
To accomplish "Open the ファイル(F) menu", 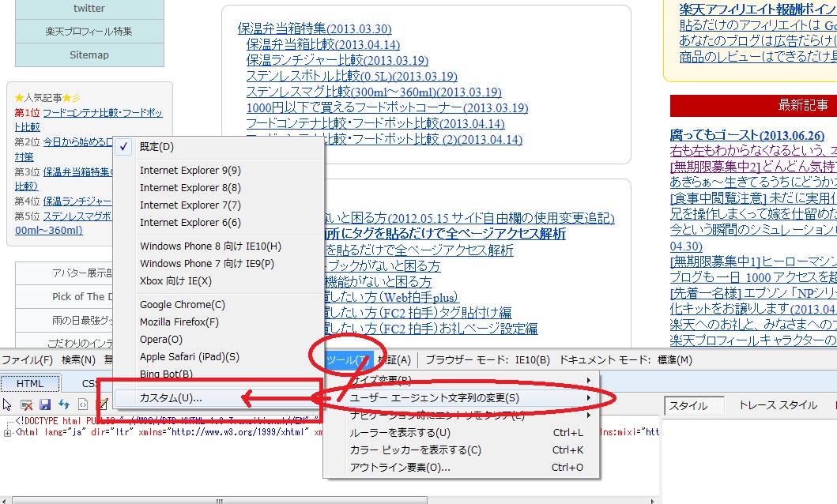I will point(27,360).
